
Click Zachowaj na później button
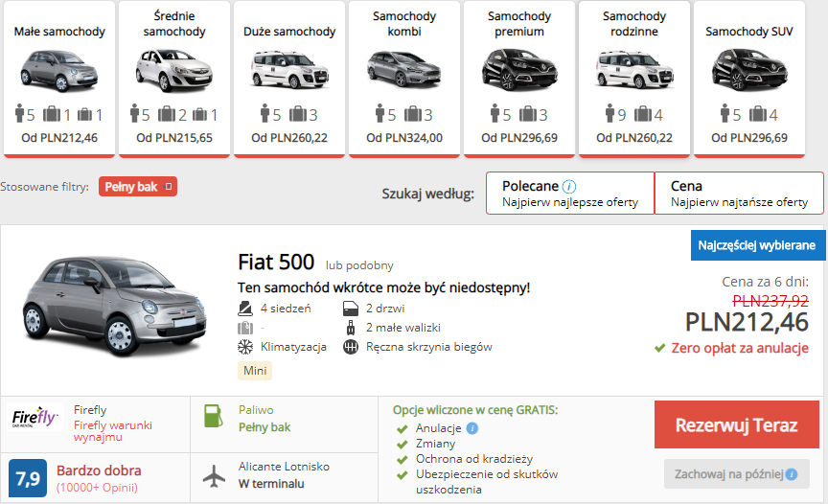(737, 474)
